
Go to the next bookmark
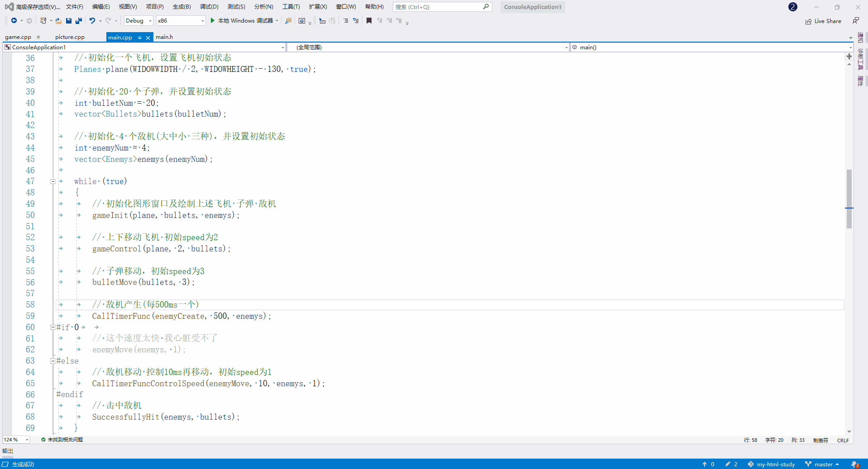[x=389, y=21]
